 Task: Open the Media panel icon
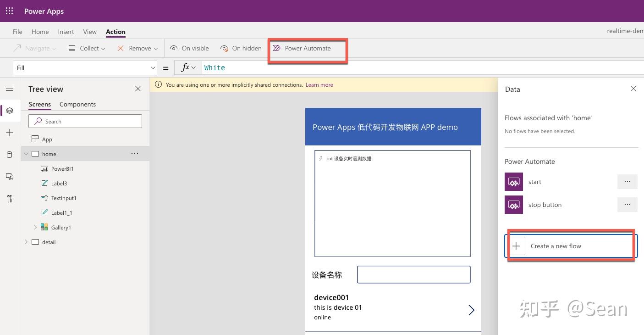[x=9, y=177]
